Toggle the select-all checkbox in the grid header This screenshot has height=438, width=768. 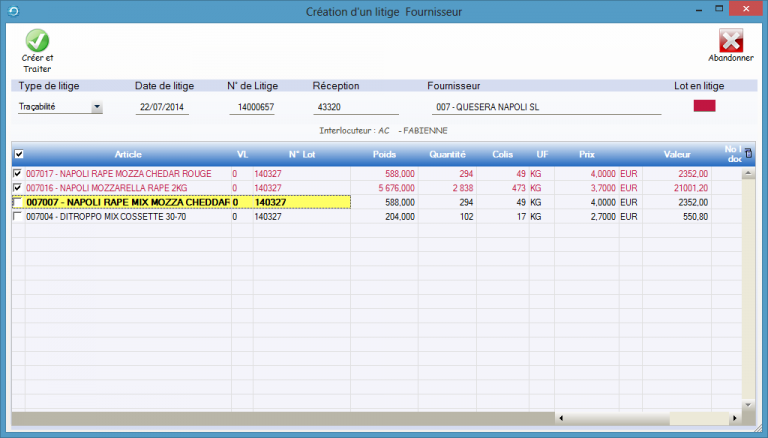[x=19, y=154]
